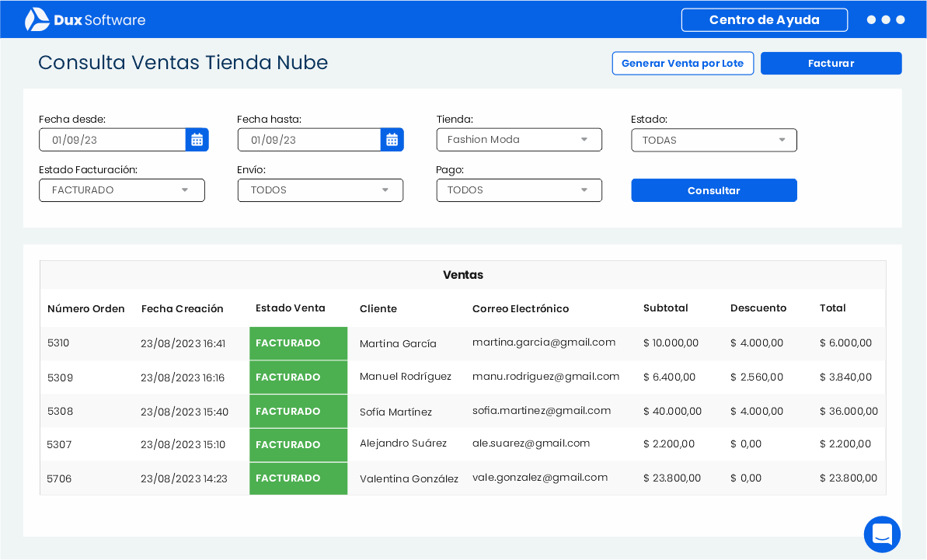Click the Número Orden column header
The image size is (927, 560).
[85, 308]
